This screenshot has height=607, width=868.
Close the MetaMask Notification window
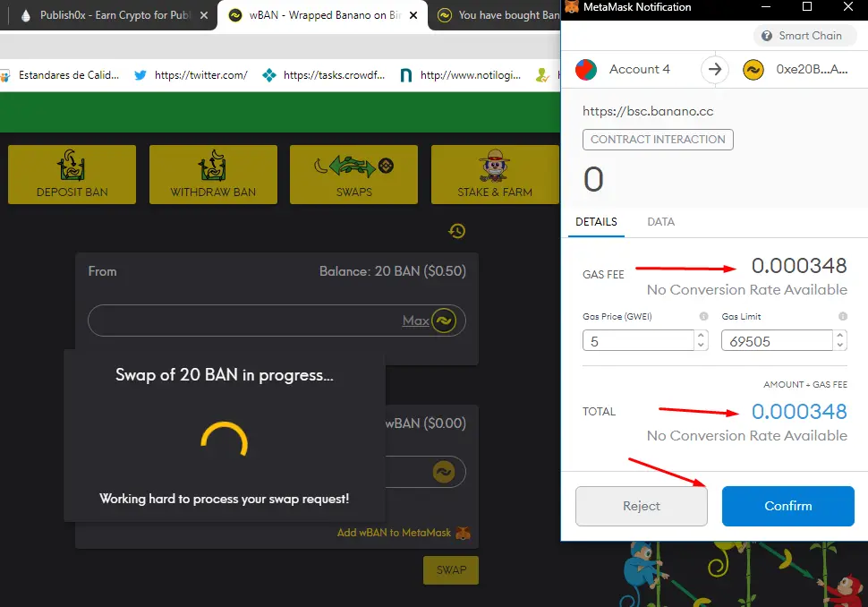tap(848, 6)
